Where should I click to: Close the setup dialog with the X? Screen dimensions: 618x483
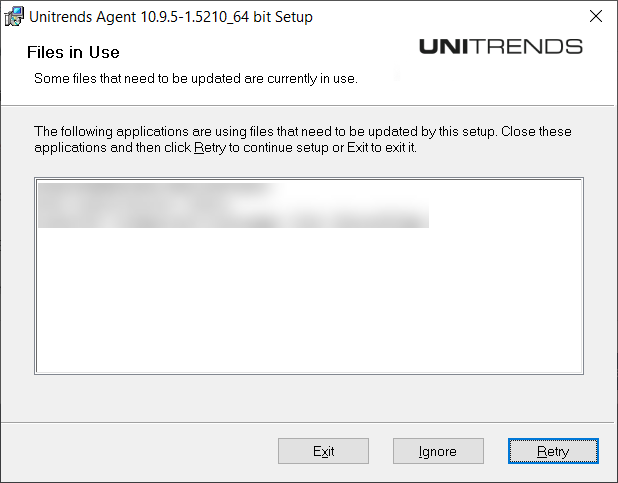coord(595,16)
